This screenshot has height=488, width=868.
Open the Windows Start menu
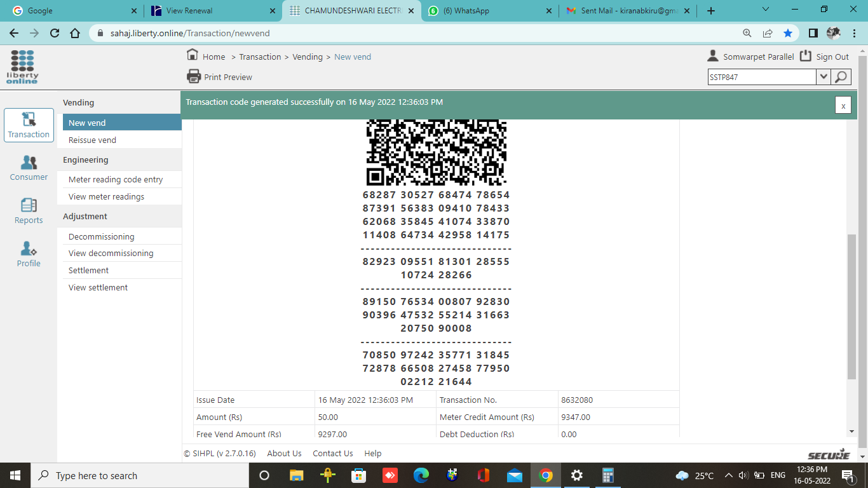[x=15, y=475]
